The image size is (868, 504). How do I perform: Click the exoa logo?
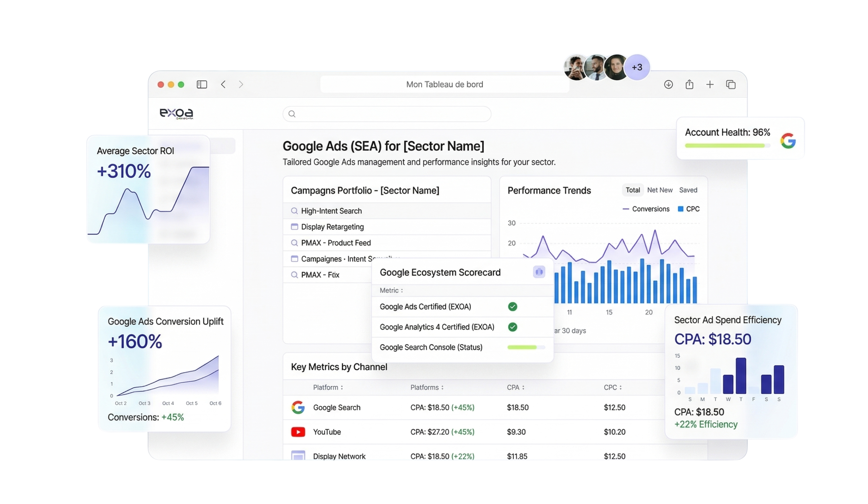tap(176, 113)
